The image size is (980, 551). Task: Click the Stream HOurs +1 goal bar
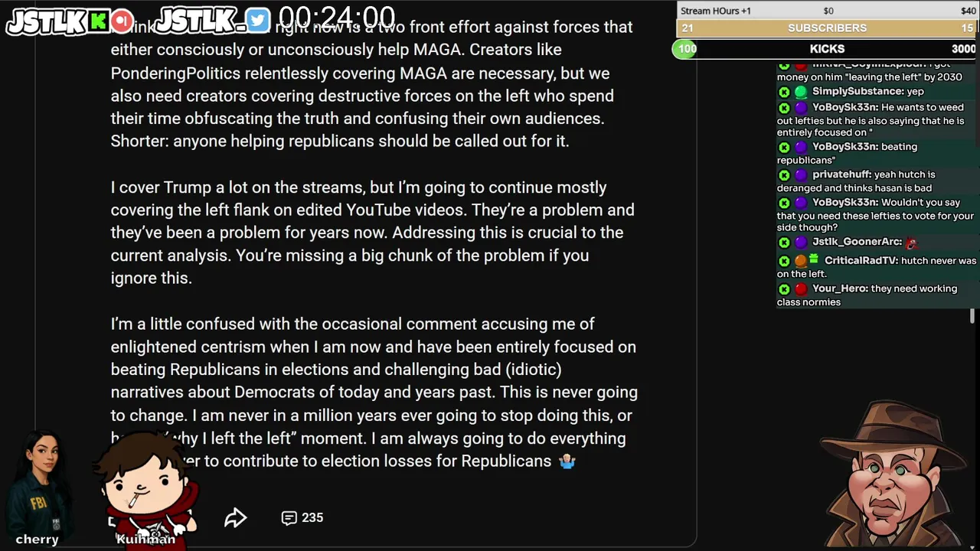point(827,11)
